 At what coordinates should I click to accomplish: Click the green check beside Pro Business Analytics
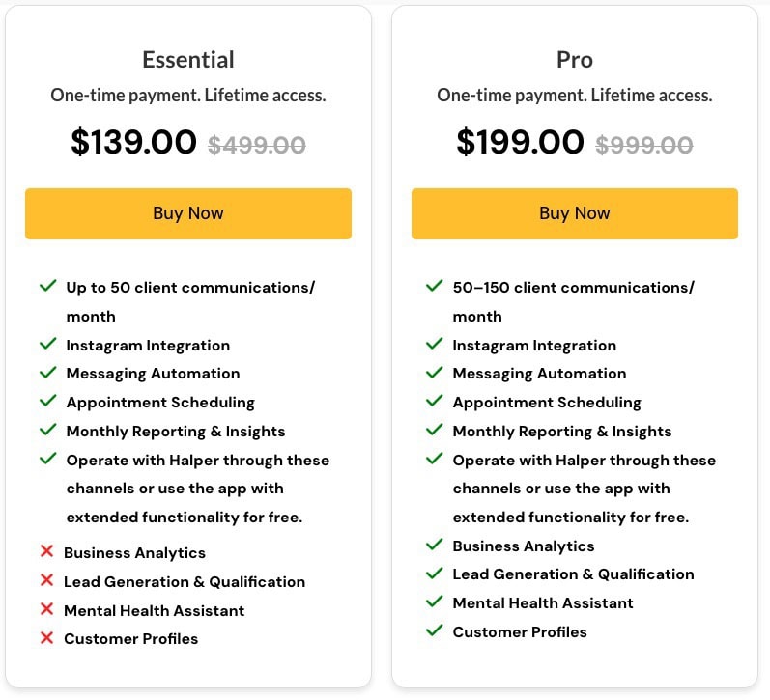pos(434,545)
